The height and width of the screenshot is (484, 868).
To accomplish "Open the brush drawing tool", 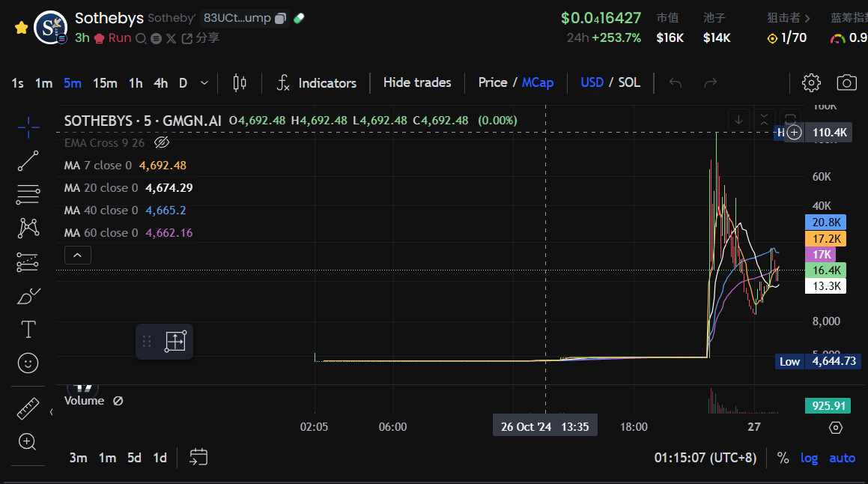I will (28, 296).
